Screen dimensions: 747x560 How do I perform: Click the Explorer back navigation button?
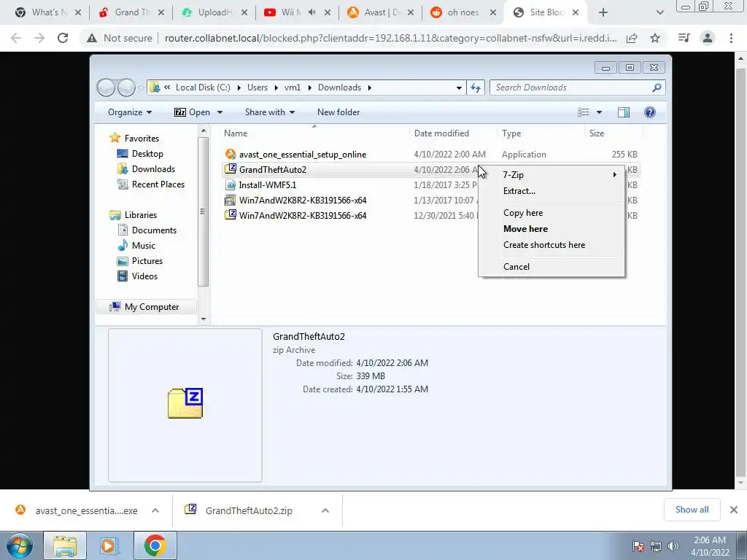point(106,87)
